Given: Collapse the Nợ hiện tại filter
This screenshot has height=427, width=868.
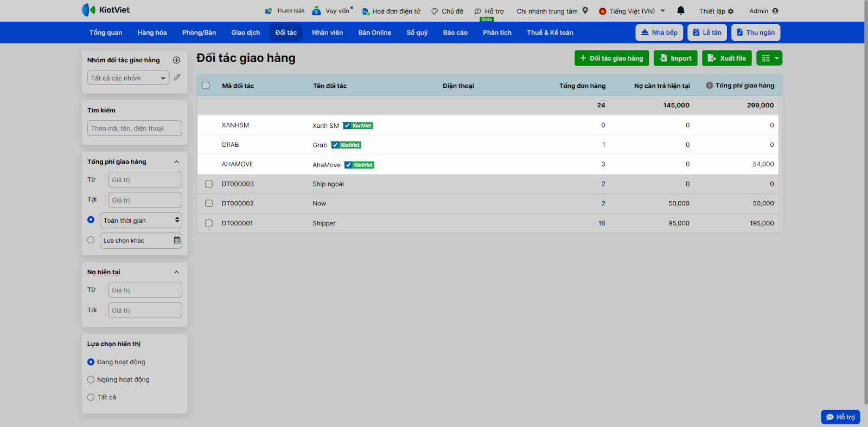Looking at the screenshot, I should tap(176, 272).
